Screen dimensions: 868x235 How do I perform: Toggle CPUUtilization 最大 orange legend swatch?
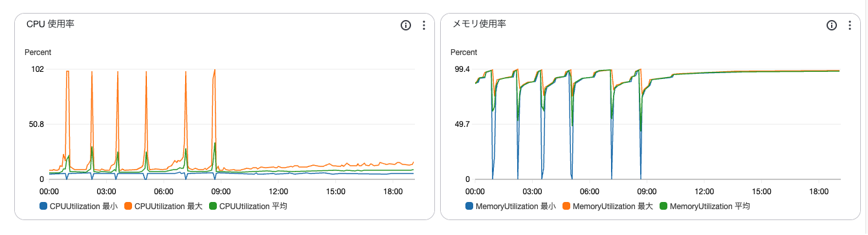pos(128,207)
